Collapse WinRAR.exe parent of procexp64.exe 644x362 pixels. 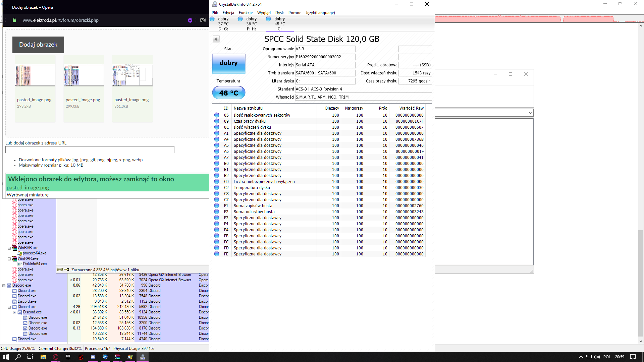(x=9, y=248)
